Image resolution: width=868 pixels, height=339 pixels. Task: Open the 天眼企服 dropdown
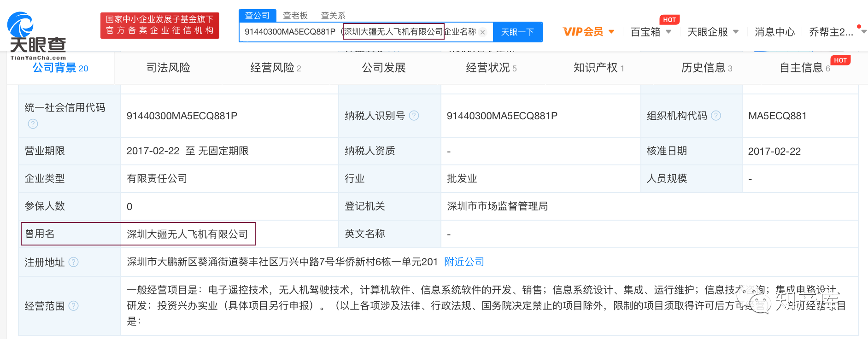(712, 32)
